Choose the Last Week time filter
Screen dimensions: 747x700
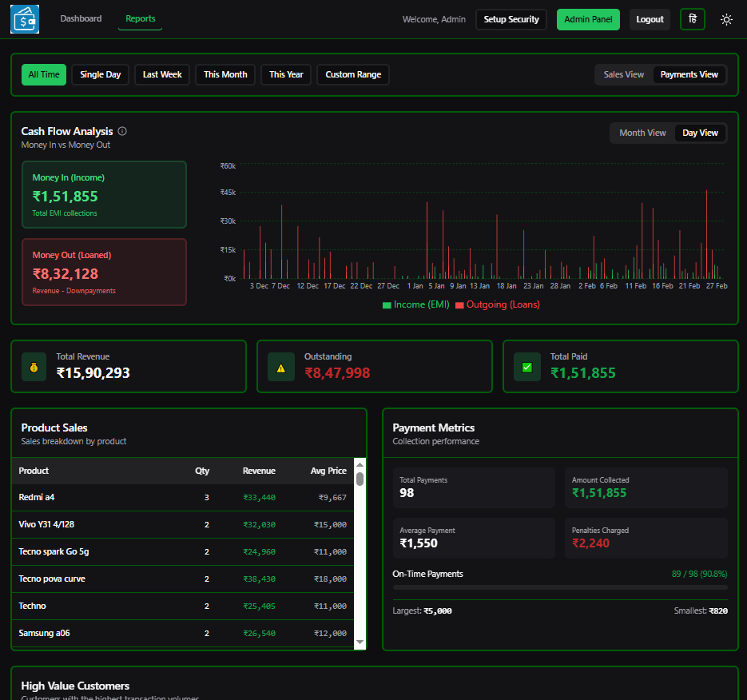(161, 74)
